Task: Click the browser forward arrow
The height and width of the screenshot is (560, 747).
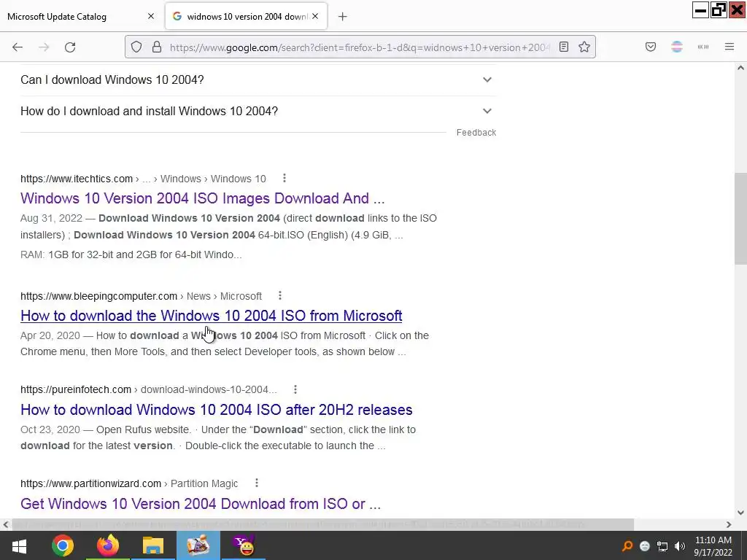Action: 44,47
